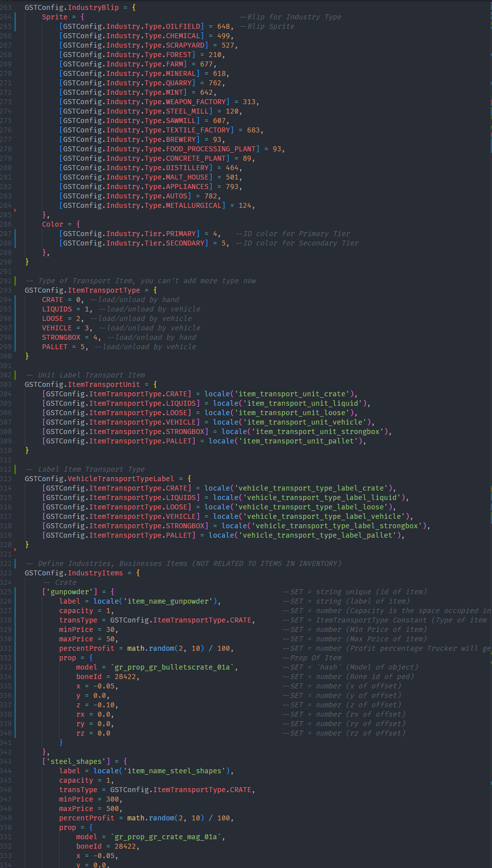
Task: Click blue modified gutter marker at line 322
Action: click(x=15, y=563)
